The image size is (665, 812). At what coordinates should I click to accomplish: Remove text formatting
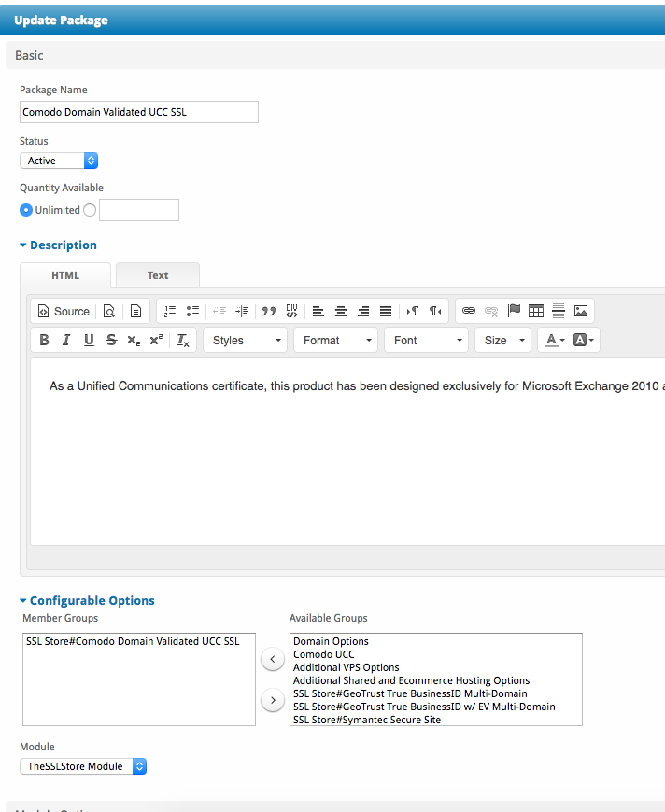click(183, 341)
